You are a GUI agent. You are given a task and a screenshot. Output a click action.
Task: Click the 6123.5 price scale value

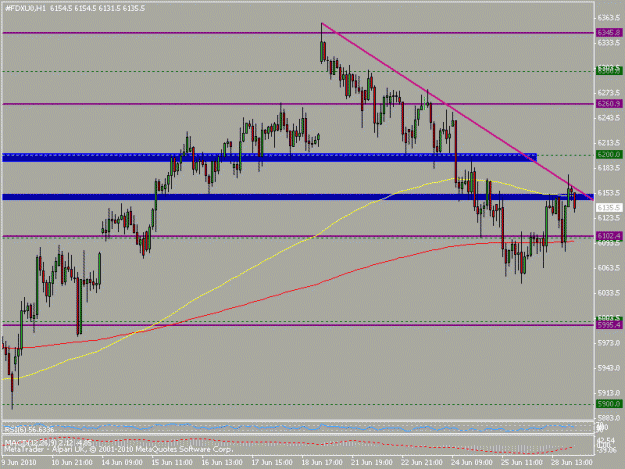tap(609, 218)
